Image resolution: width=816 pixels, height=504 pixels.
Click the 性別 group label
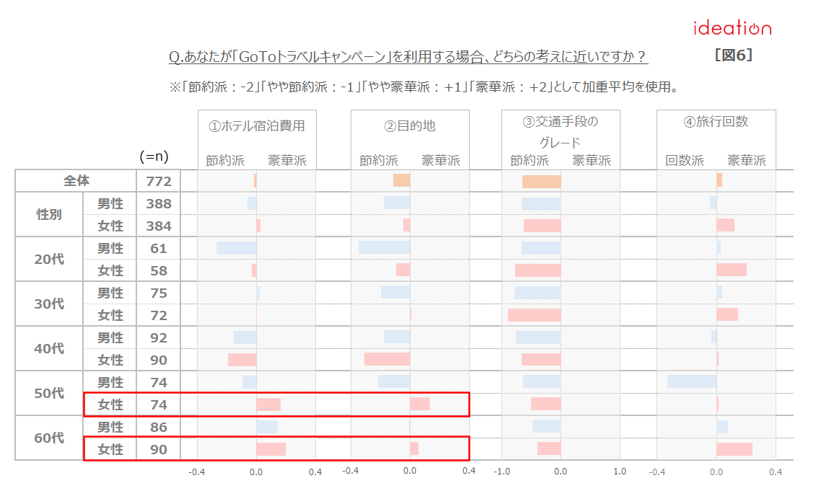tap(49, 214)
